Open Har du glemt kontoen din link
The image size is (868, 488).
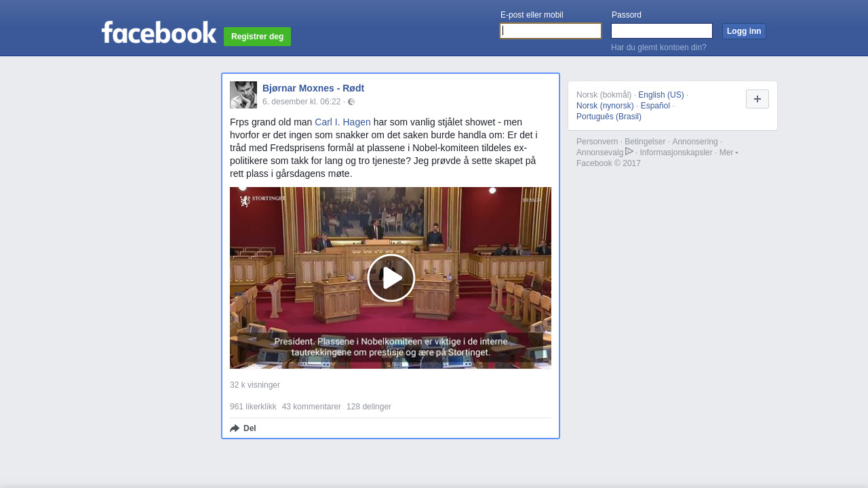pyautogui.click(x=658, y=47)
